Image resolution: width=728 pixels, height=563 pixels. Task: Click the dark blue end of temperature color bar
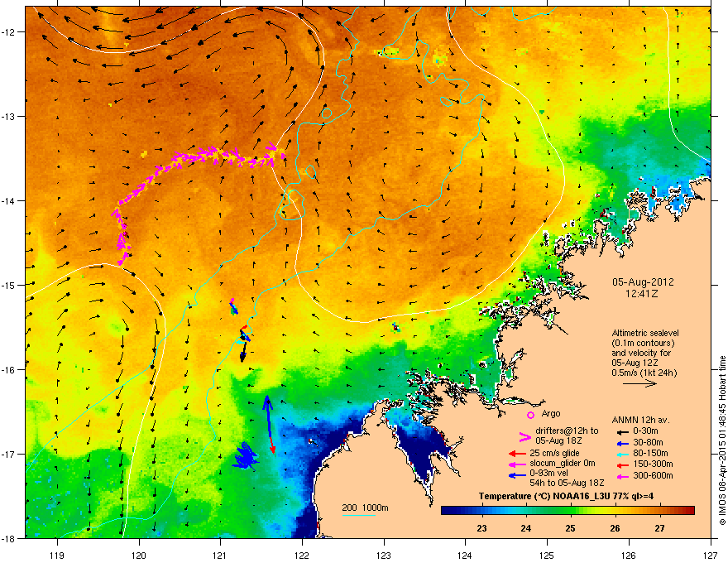[x=448, y=510]
